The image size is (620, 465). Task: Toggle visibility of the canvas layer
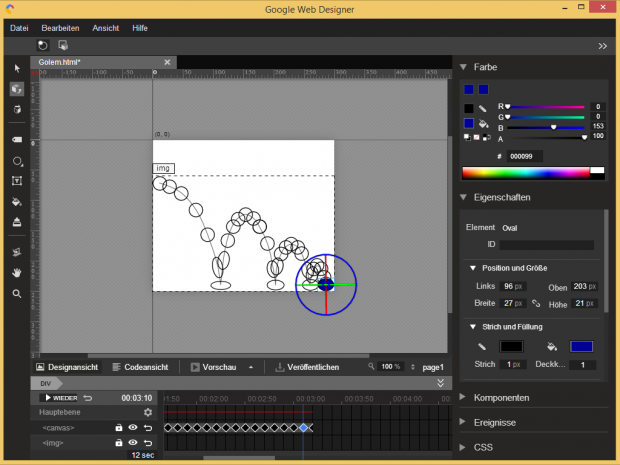[x=132, y=428]
